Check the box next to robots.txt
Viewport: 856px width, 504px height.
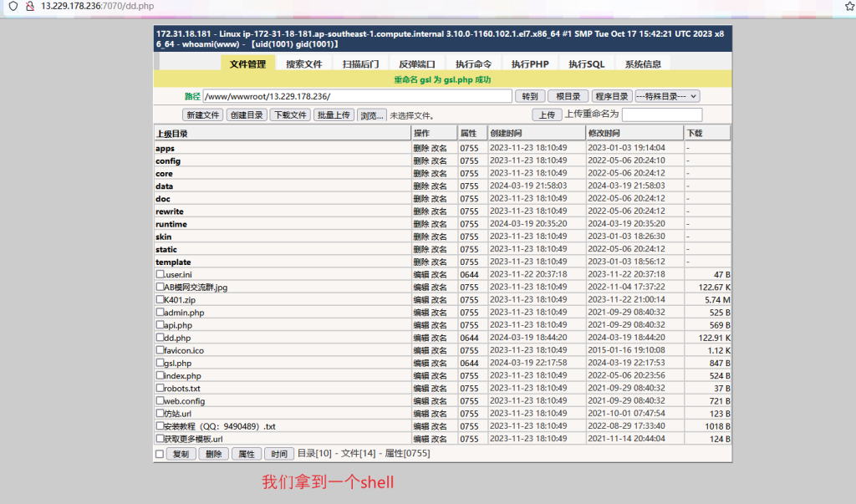click(160, 389)
